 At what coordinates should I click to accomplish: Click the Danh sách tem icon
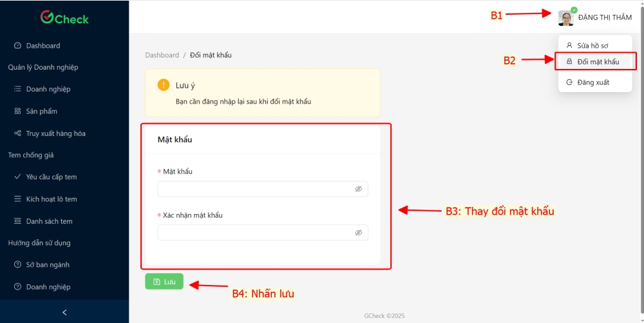(x=17, y=221)
